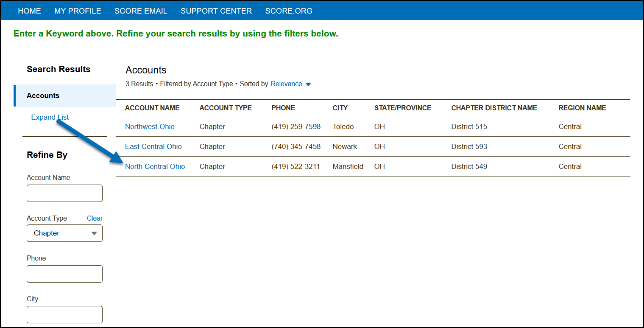Click the District 515 cell
644x328 pixels.
469,126
